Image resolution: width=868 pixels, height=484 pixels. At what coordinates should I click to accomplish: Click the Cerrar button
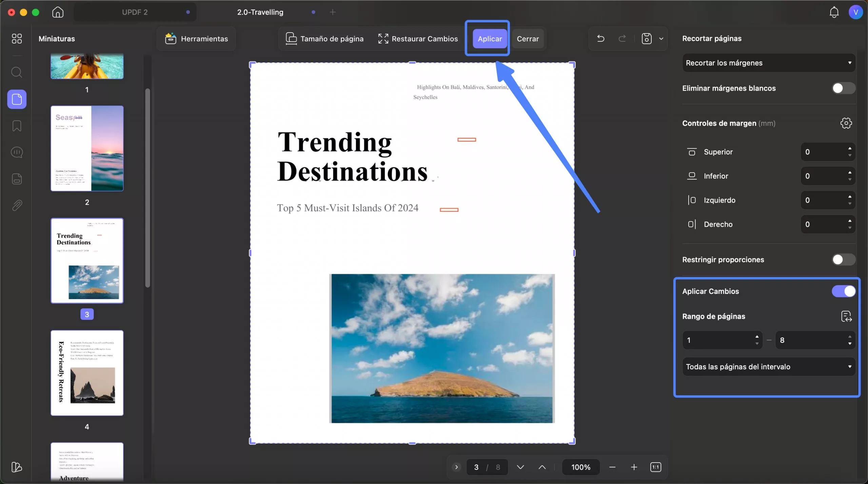[x=528, y=39]
